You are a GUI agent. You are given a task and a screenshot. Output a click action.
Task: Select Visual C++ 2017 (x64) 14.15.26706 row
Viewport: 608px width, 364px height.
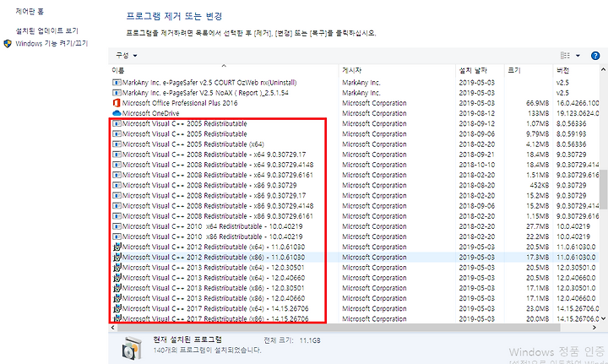pos(355,308)
